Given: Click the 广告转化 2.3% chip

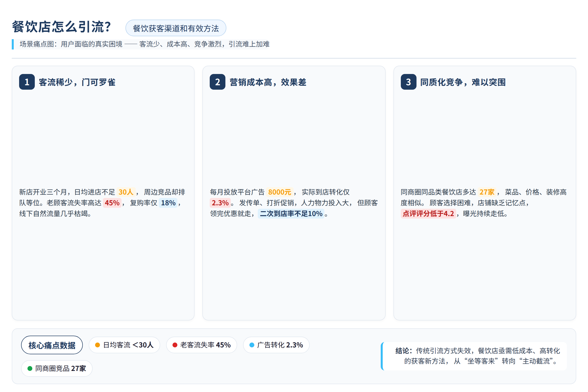Looking at the screenshot, I should 276,345.
